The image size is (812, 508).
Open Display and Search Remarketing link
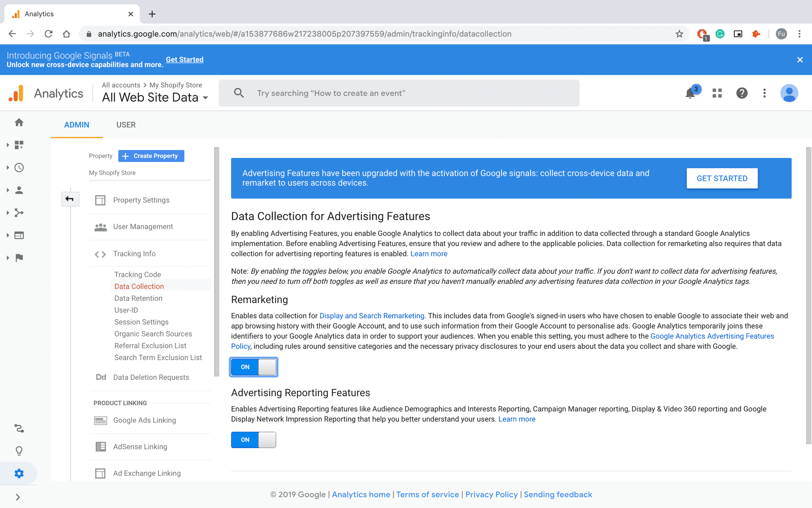372,316
